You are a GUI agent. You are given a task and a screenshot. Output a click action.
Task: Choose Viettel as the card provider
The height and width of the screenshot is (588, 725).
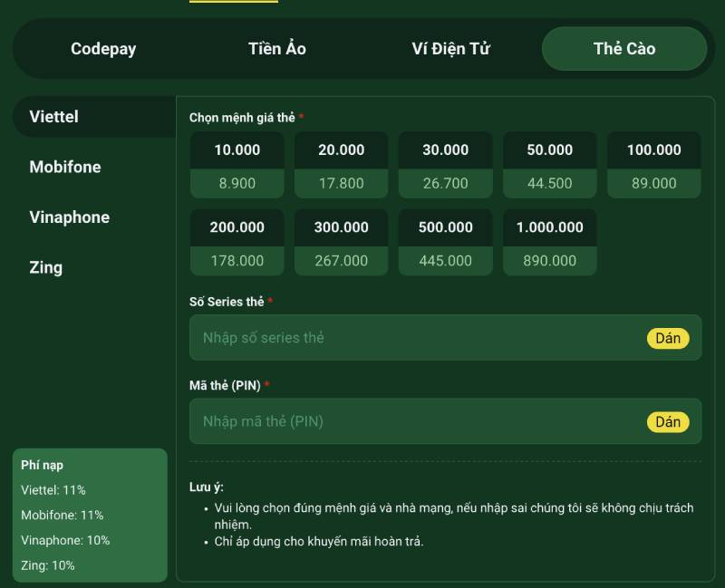pos(54,117)
